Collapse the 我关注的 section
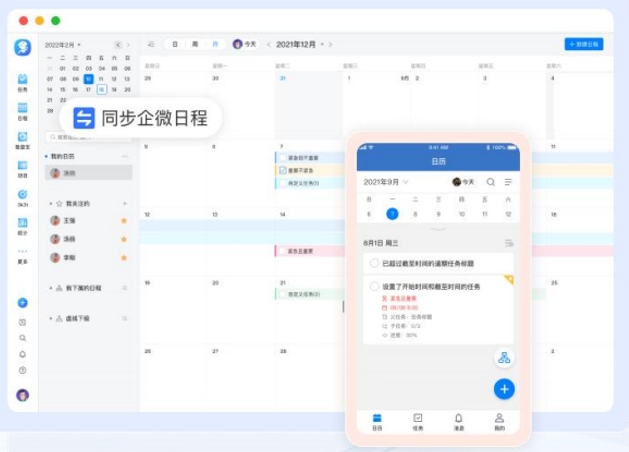 [51, 204]
